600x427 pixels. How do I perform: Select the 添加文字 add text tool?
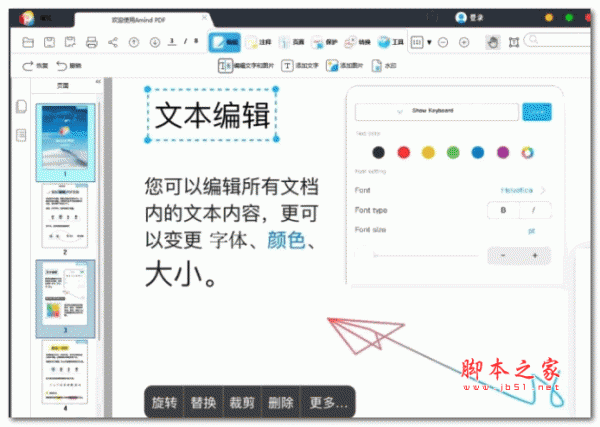[300, 66]
